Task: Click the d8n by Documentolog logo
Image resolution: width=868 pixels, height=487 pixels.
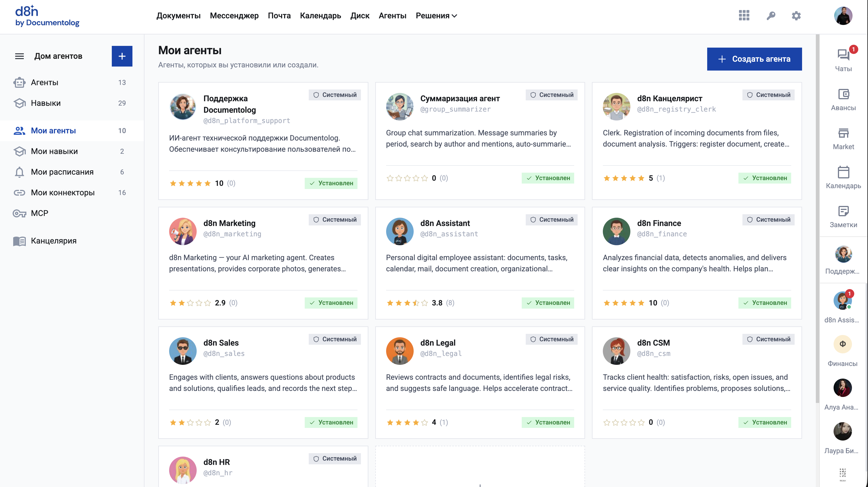Action: [x=47, y=15]
